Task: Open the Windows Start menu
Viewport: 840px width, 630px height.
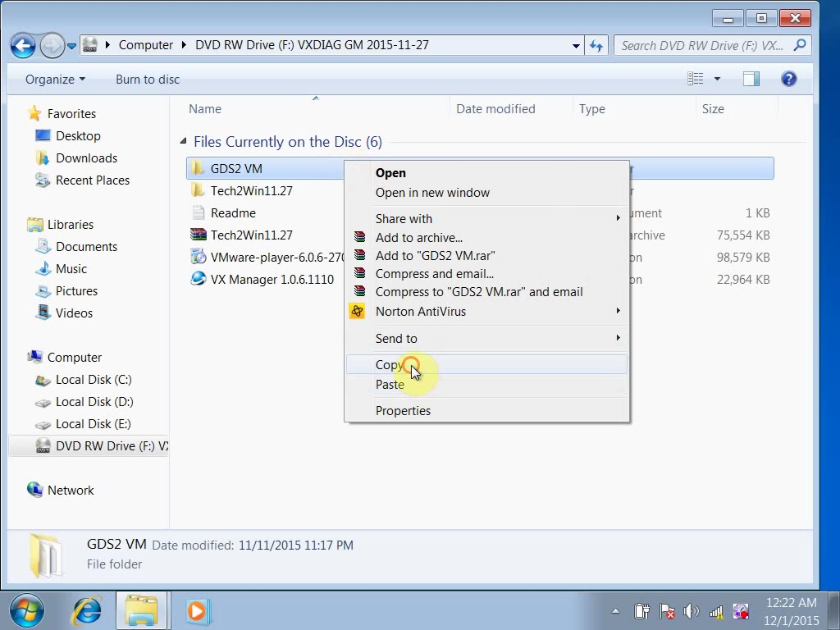Action: (x=27, y=610)
